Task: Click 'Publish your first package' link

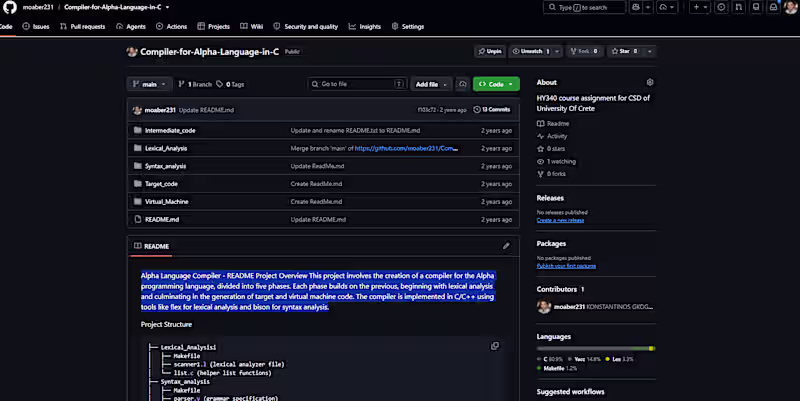Action: pos(566,266)
